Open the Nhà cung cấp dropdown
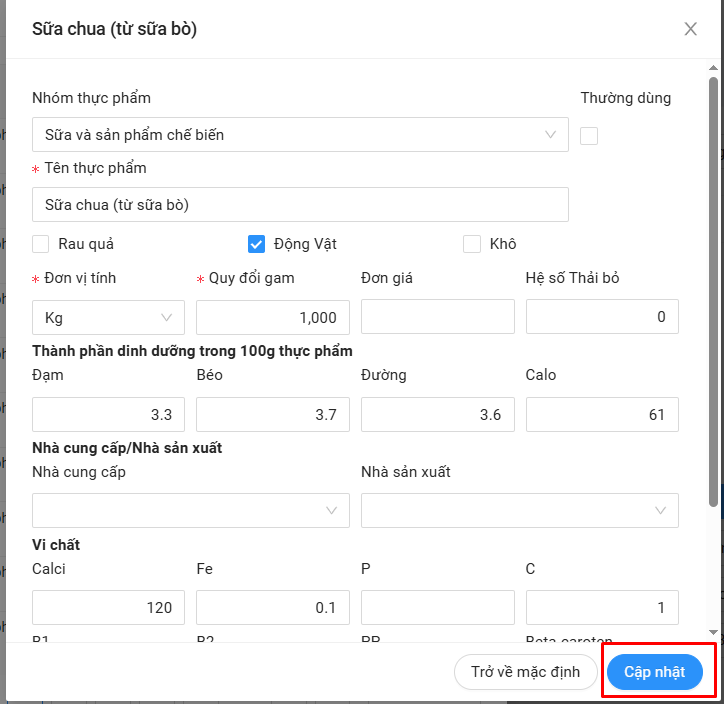 point(190,510)
